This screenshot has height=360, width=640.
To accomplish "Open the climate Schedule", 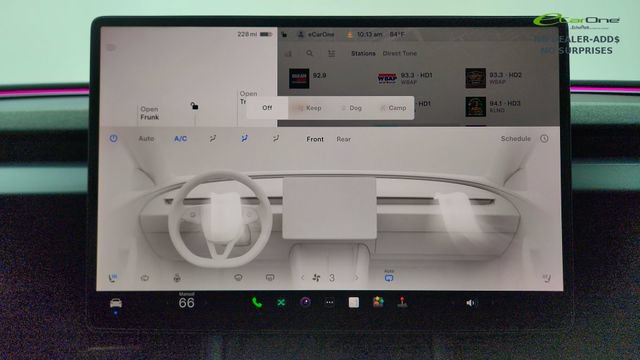I will 516,139.
